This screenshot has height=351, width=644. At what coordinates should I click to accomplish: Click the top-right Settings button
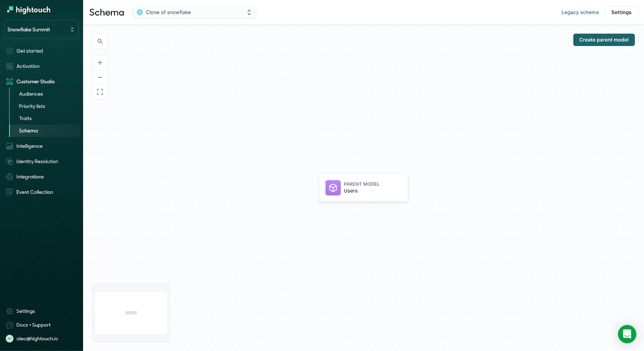point(621,12)
